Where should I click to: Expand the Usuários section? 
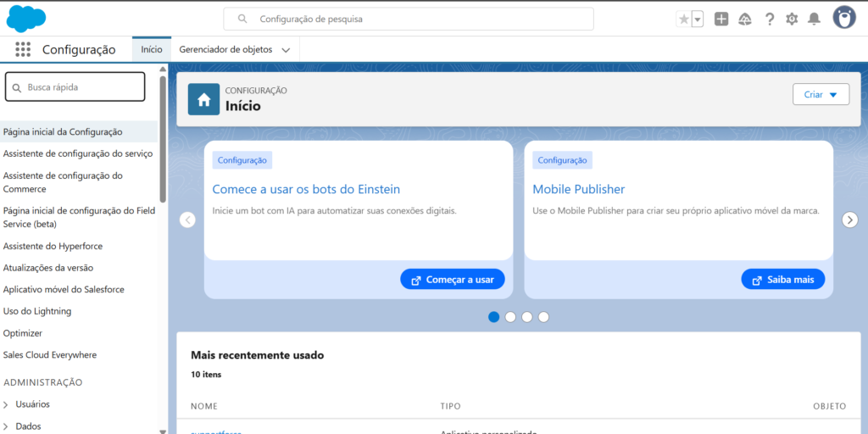point(6,404)
